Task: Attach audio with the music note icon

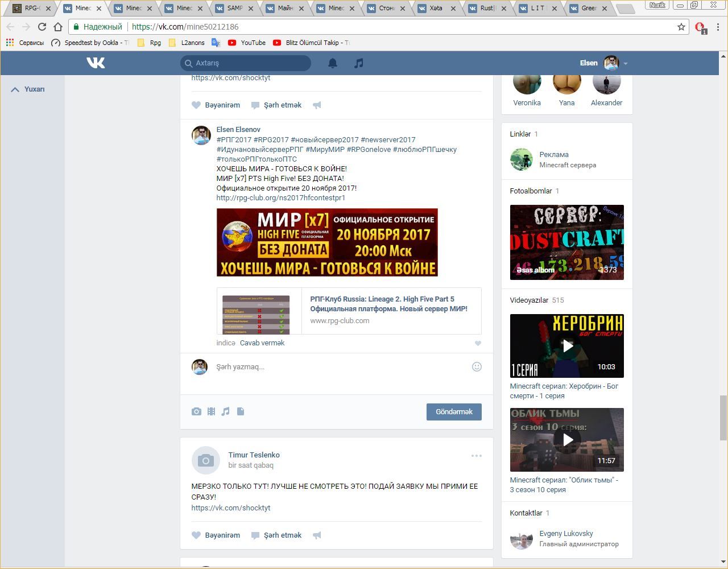Action: pyautogui.click(x=226, y=411)
